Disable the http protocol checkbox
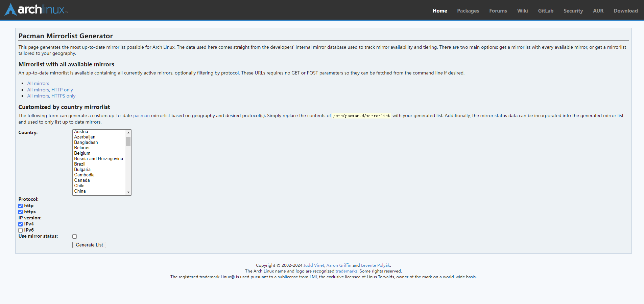The image size is (644, 304). (x=21, y=206)
